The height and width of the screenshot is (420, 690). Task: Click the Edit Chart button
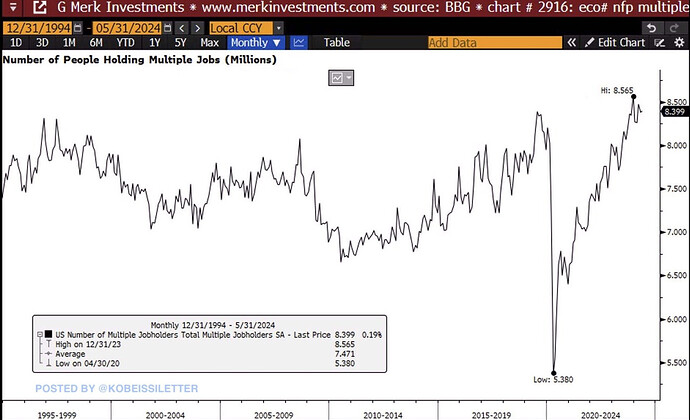click(x=614, y=43)
